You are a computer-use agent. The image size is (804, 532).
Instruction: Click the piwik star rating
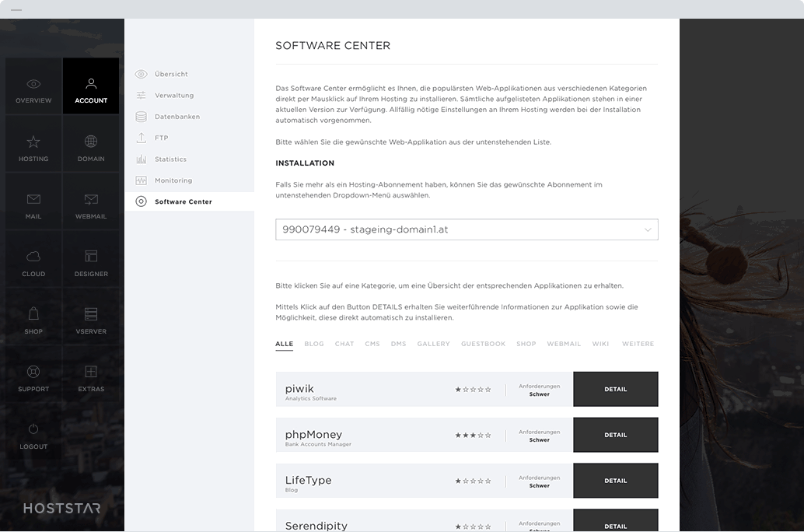473,390
